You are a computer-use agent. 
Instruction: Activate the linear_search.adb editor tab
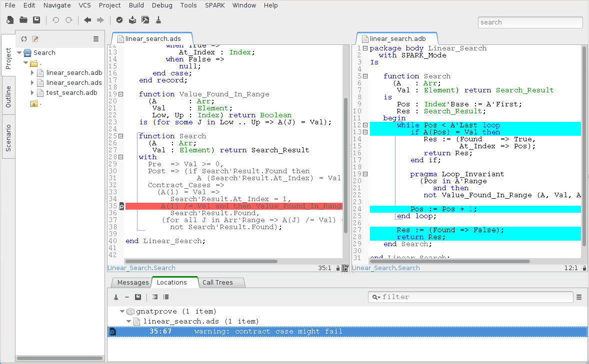[397, 38]
